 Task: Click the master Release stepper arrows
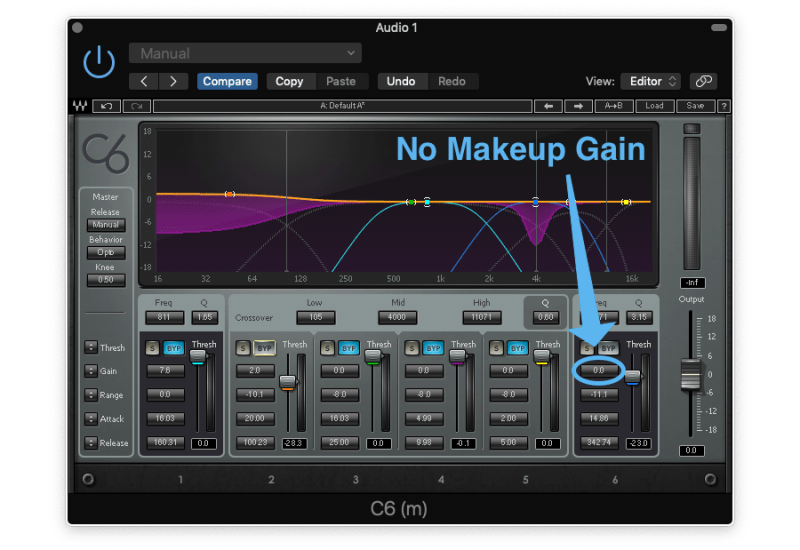click(91, 442)
